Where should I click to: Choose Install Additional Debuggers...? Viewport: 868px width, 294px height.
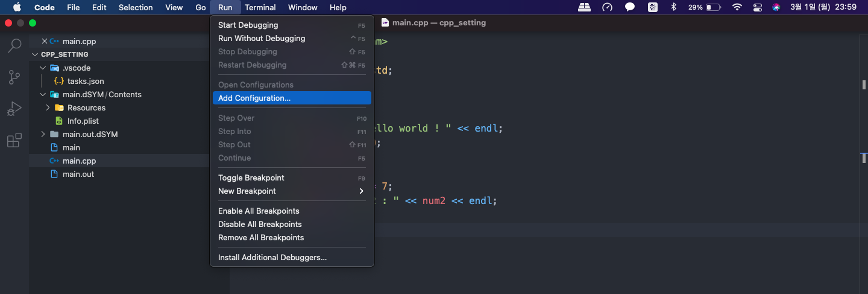292,258
